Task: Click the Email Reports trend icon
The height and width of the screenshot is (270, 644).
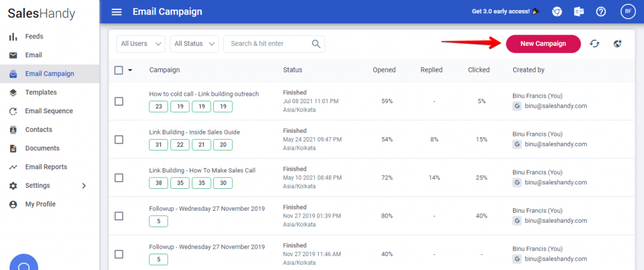Action: [13, 167]
